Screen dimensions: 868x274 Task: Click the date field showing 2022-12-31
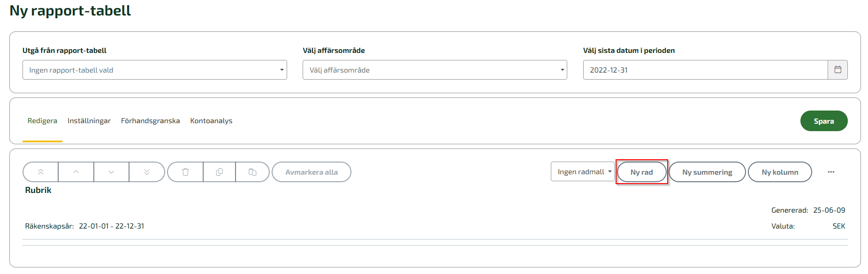(705, 70)
